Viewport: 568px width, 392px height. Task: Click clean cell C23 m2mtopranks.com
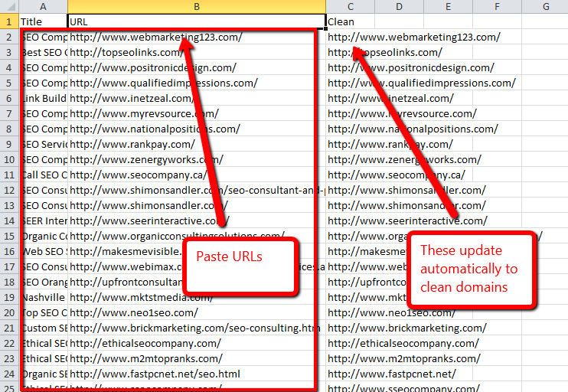coord(351,358)
